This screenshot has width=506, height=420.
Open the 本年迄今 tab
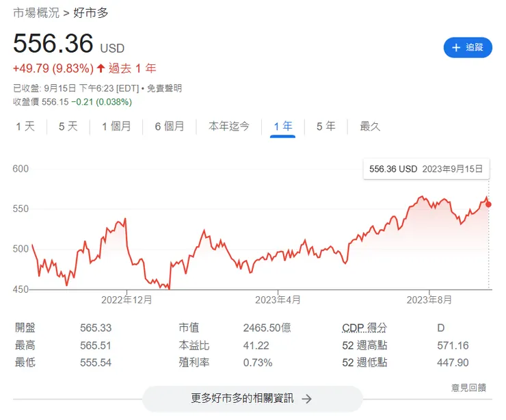(x=229, y=127)
